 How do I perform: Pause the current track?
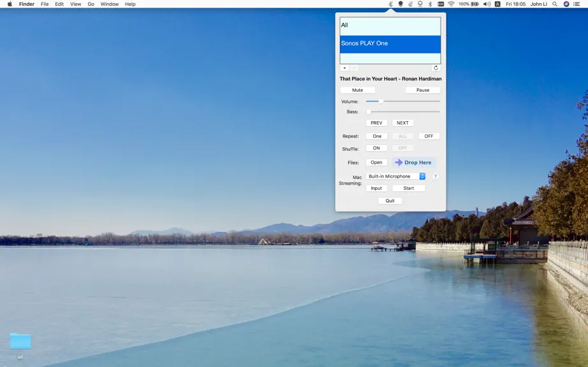click(423, 90)
